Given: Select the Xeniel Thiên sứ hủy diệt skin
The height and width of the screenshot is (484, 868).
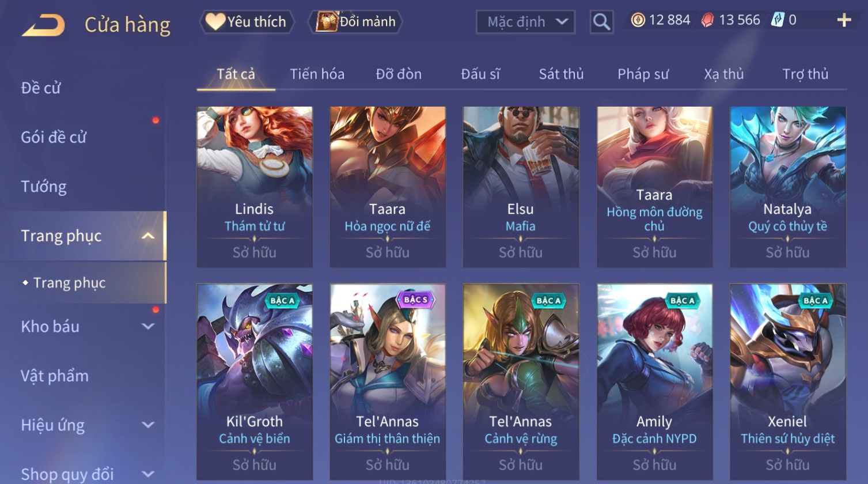Looking at the screenshot, I should [x=787, y=382].
